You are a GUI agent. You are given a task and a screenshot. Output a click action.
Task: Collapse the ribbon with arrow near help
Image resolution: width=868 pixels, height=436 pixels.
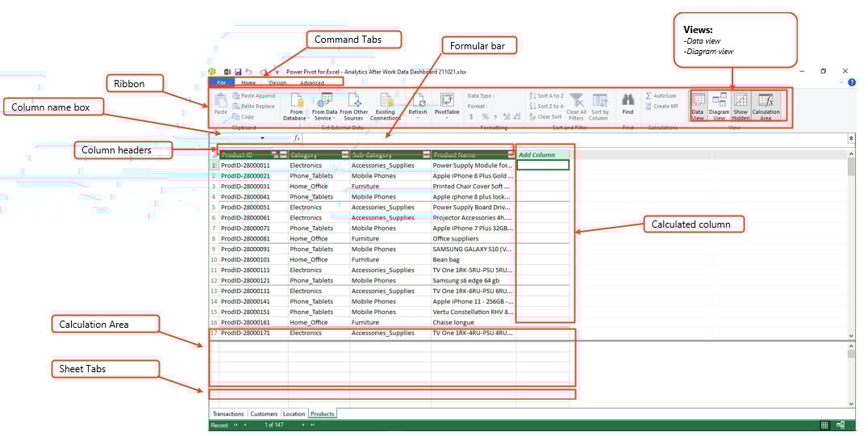coord(841,82)
